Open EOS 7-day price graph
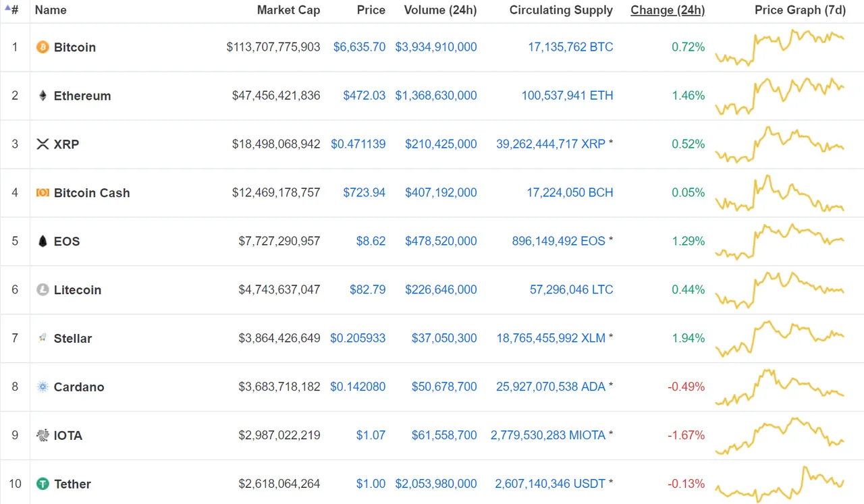The image size is (864, 504). (780, 242)
